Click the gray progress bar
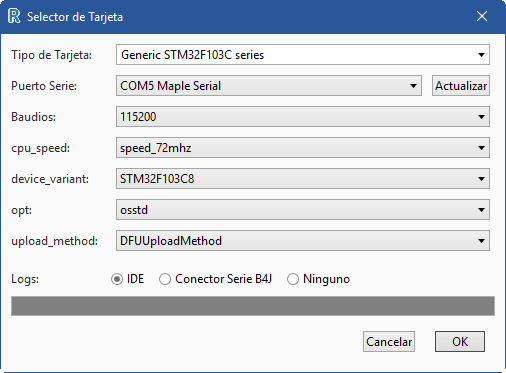The height and width of the screenshot is (373, 506). [253, 306]
